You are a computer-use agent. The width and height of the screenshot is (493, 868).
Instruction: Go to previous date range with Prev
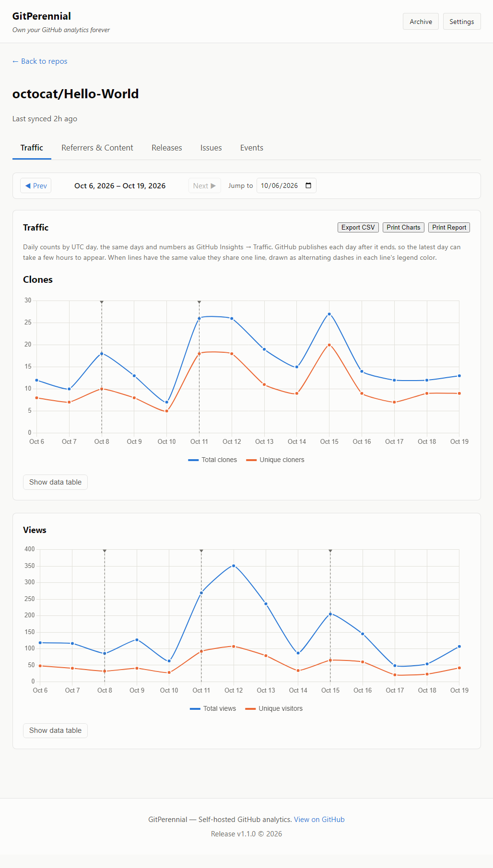36,185
